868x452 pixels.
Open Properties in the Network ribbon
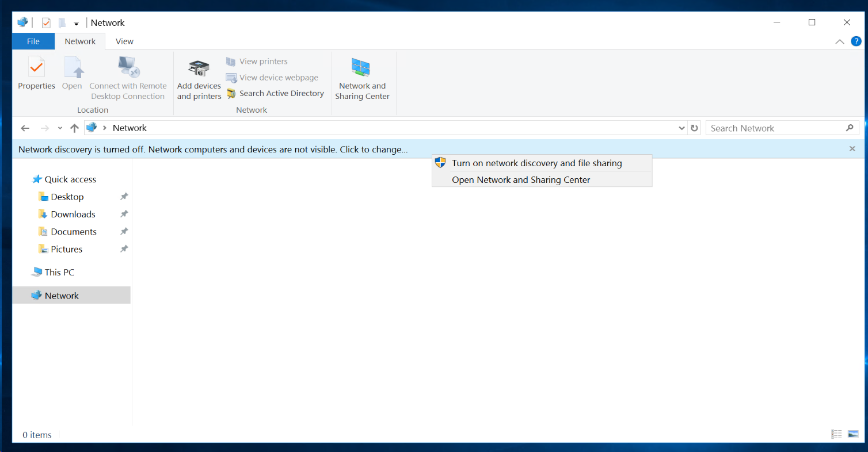pos(36,74)
